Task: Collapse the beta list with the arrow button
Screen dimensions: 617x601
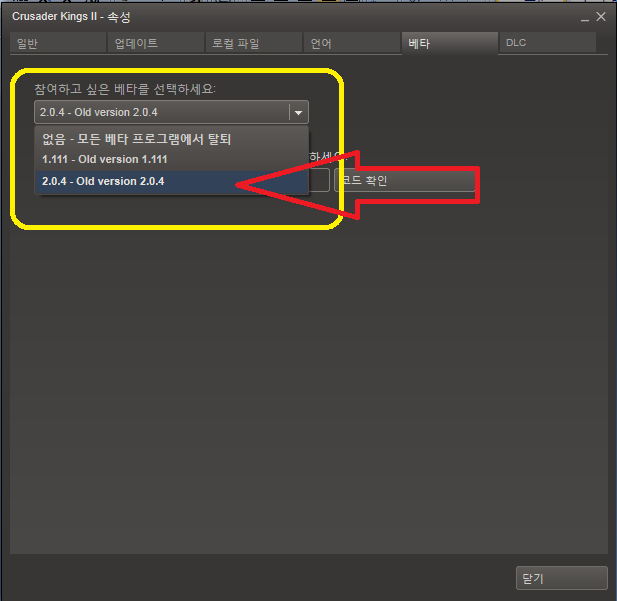Action: (299, 113)
